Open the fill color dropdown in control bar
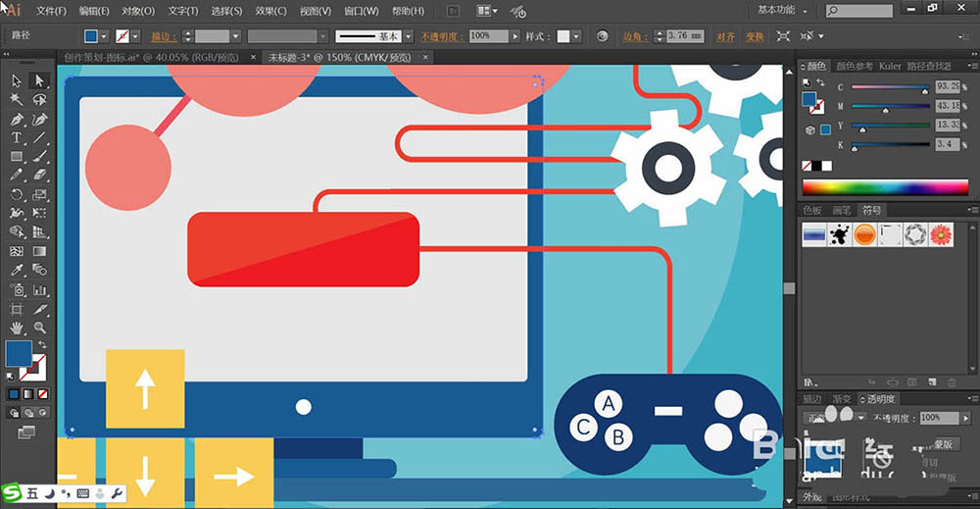This screenshot has height=509, width=980. click(x=105, y=36)
